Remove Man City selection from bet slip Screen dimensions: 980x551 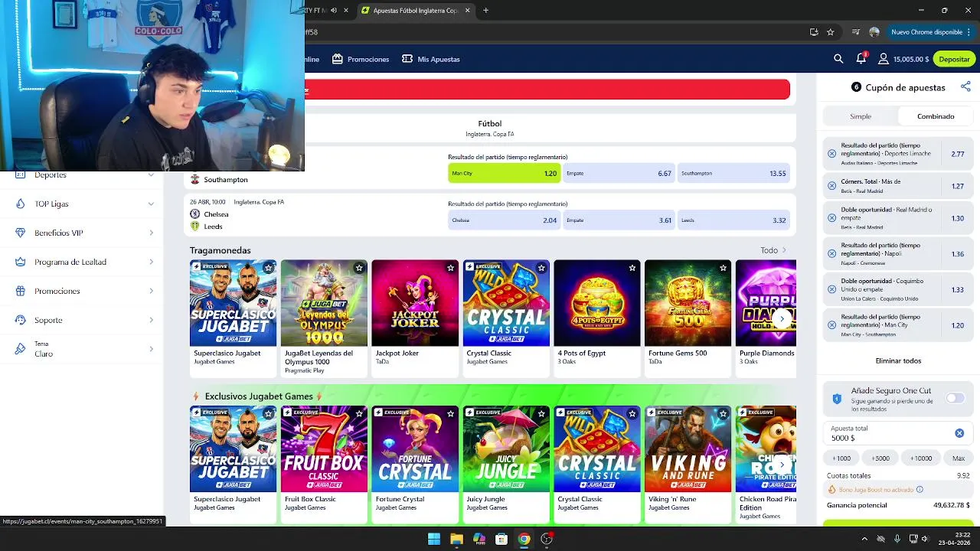point(831,325)
